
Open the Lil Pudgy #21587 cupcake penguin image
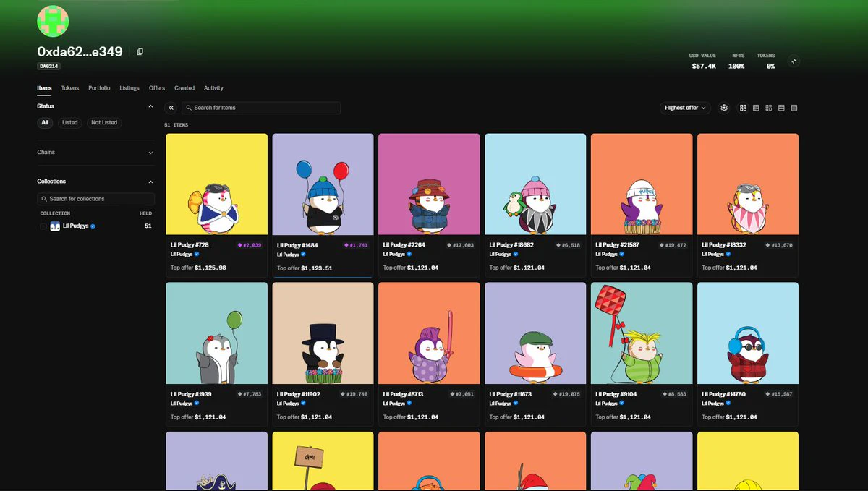click(642, 184)
